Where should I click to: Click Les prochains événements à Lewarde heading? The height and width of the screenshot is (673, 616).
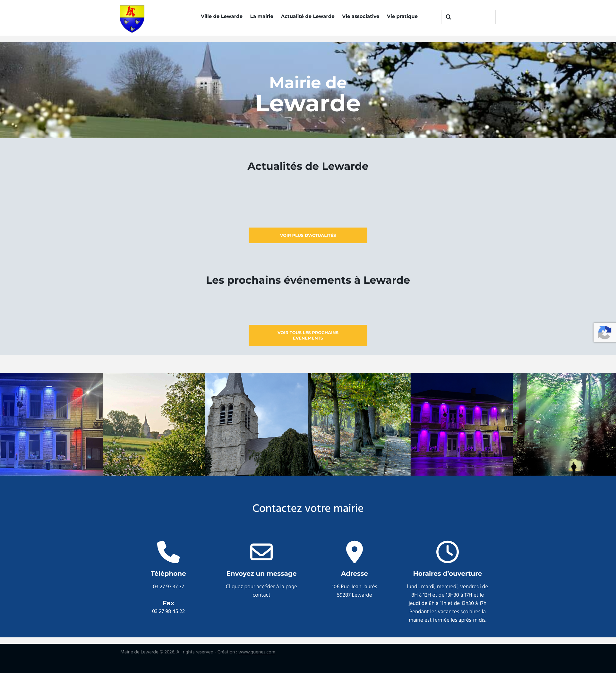[x=308, y=280]
